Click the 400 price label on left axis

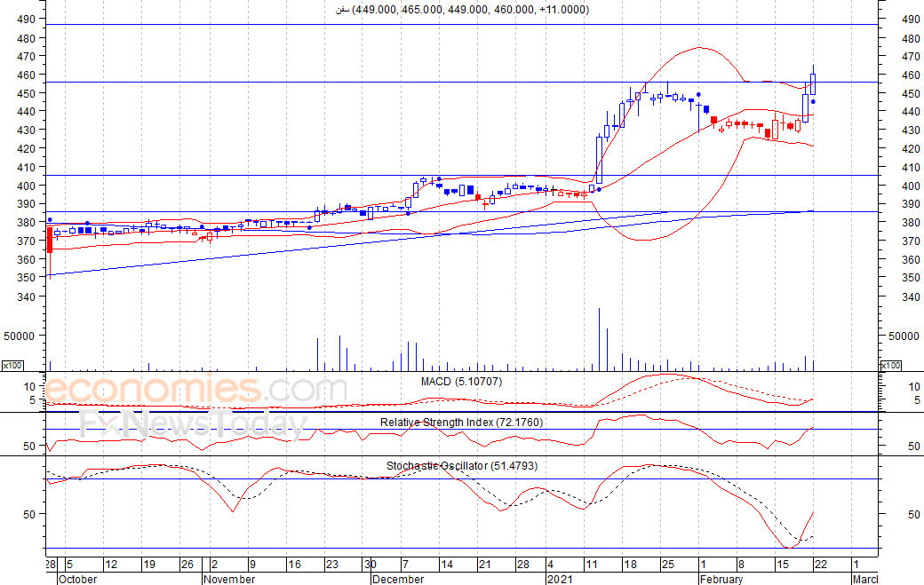(x=27, y=186)
